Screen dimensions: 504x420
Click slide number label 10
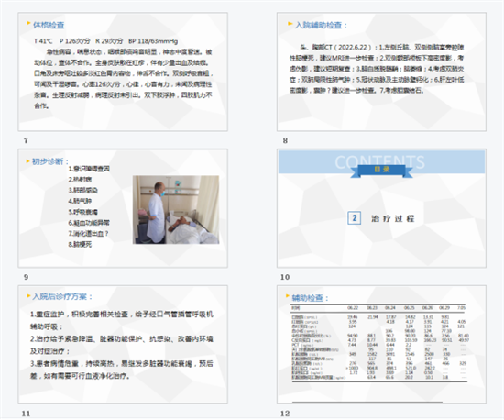(285, 277)
